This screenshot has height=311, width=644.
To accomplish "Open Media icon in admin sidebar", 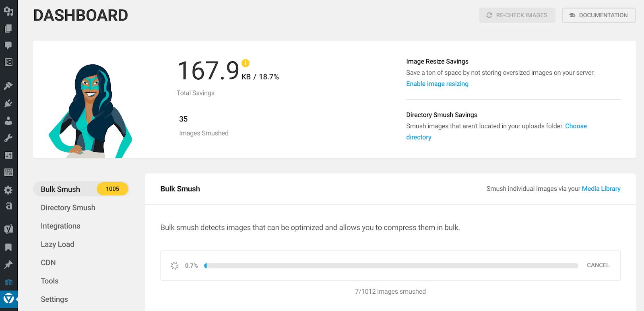I will point(8,11).
